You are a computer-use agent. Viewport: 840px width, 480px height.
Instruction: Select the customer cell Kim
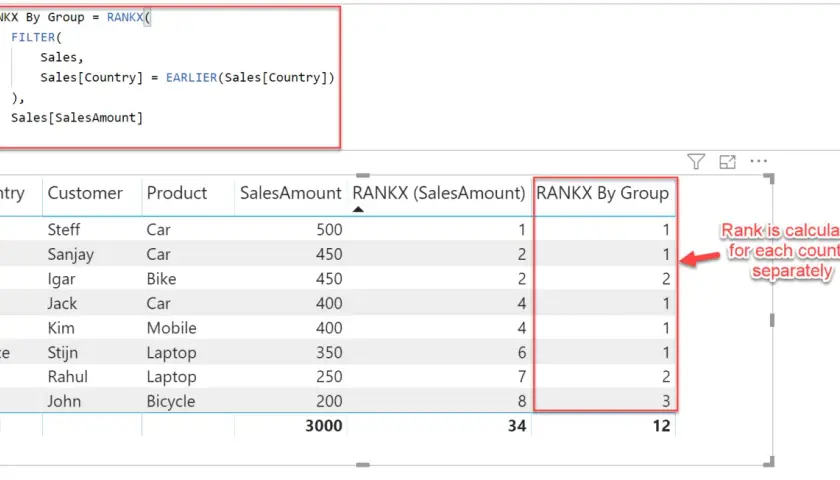click(x=61, y=328)
